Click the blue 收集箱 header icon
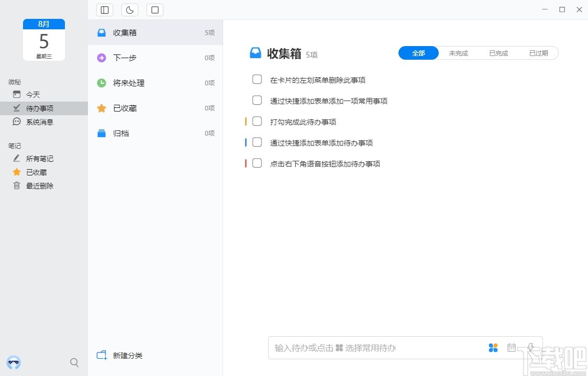Image resolution: width=588 pixels, height=376 pixels. pos(256,53)
